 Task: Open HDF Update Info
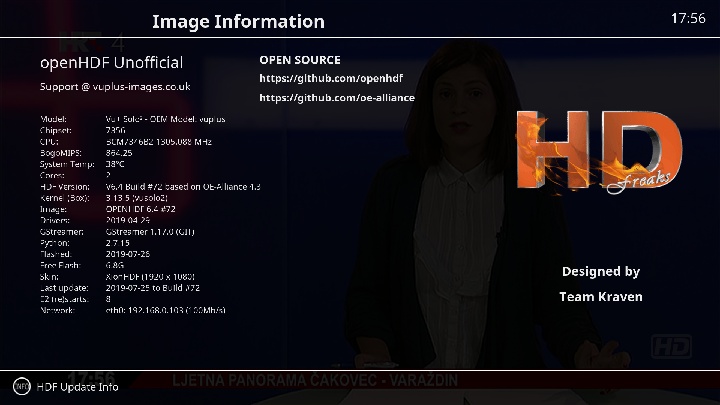click(x=78, y=387)
